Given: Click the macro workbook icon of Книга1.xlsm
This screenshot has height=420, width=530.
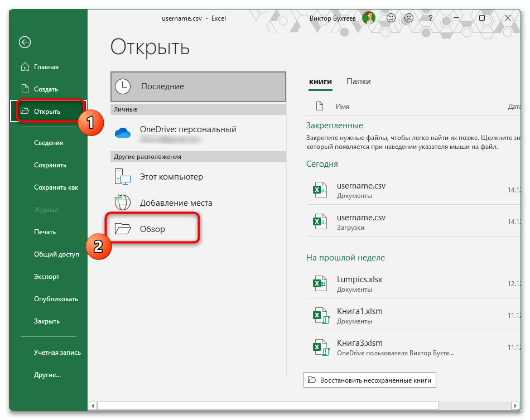Looking at the screenshot, I should (320, 316).
